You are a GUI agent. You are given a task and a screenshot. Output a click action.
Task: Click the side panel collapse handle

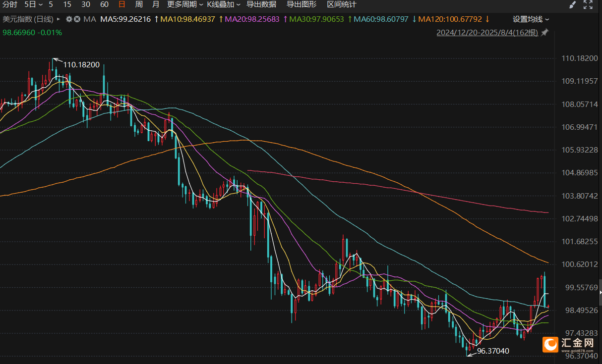pyautogui.click(x=600, y=293)
